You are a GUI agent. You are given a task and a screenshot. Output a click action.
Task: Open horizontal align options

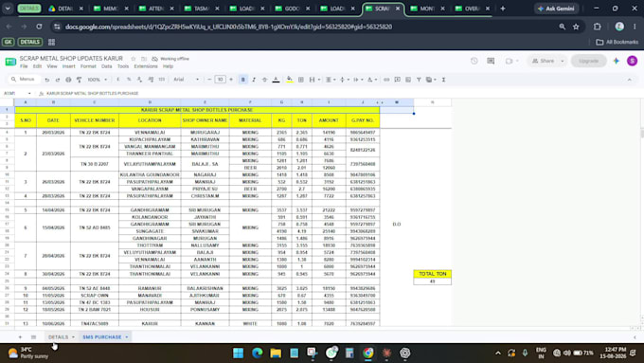coord(330,80)
